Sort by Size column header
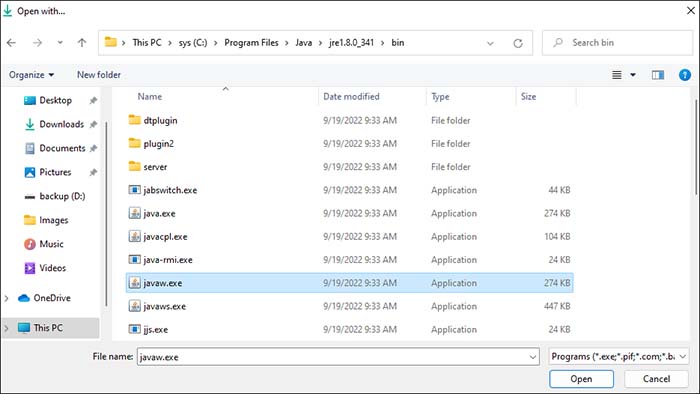This screenshot has height=394, width=700. click(x=529, y=97)
